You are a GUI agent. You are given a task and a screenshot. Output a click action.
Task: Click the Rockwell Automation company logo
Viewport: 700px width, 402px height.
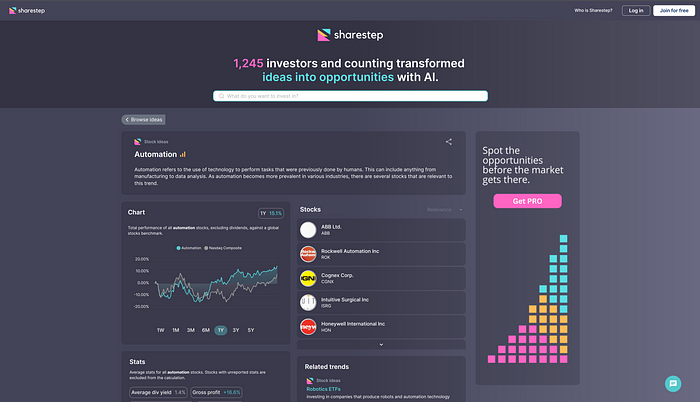[308, 254]
